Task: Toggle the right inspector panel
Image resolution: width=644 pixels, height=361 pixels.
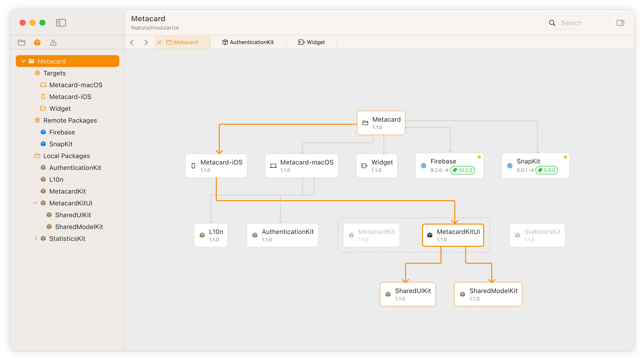Action: pyautogui.click(x=620, y=23)
